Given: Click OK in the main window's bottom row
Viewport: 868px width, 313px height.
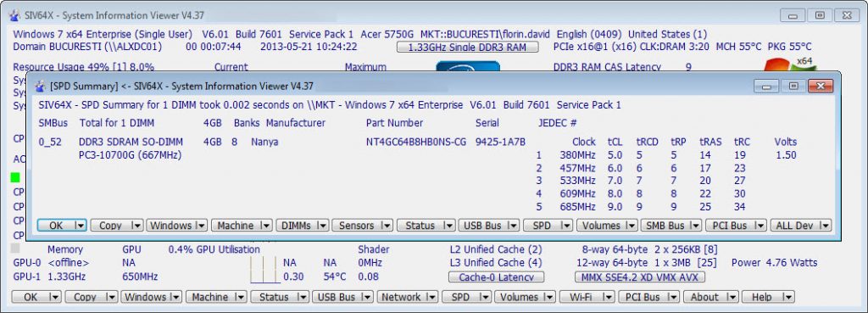Looking at the screenshot, I should pyautogui.click(x=36, y=297).
